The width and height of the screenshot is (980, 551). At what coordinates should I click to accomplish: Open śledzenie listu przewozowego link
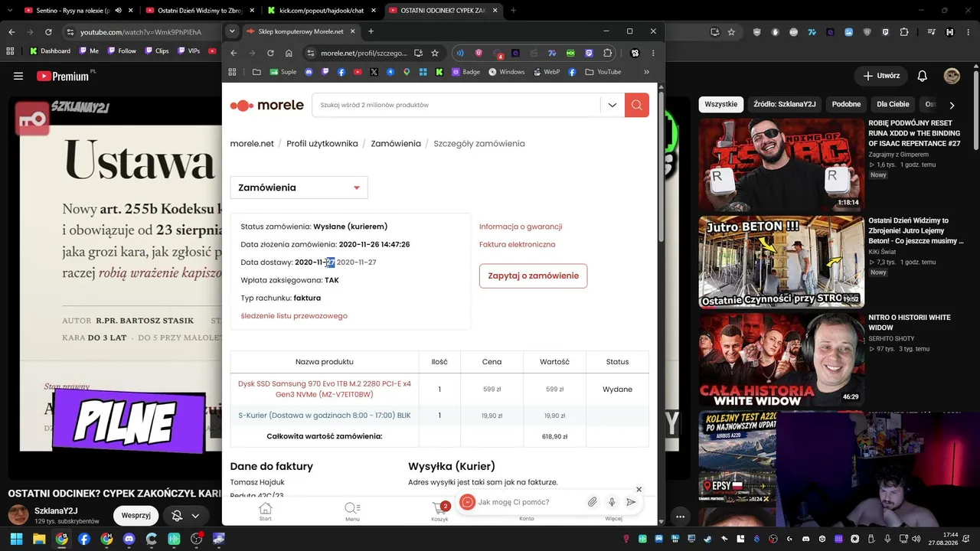[294, 316]
